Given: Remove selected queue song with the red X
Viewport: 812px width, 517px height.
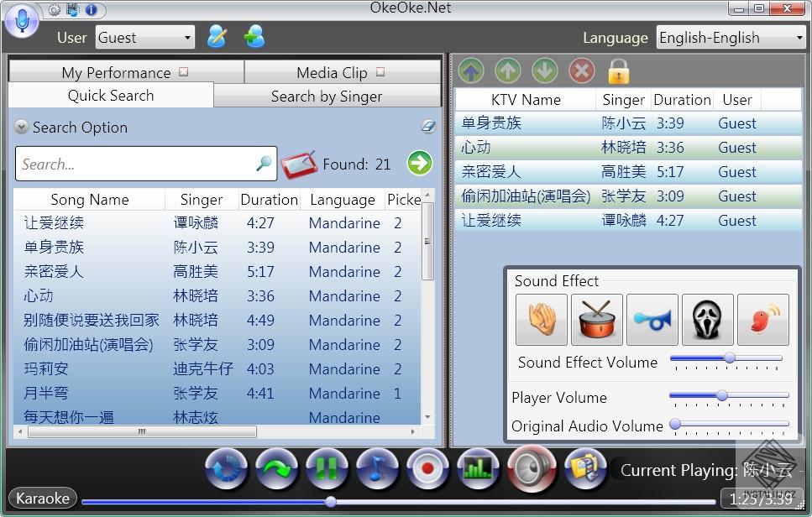Looking at the screenshot, I should pyautogui.click(x=582, y=70).
